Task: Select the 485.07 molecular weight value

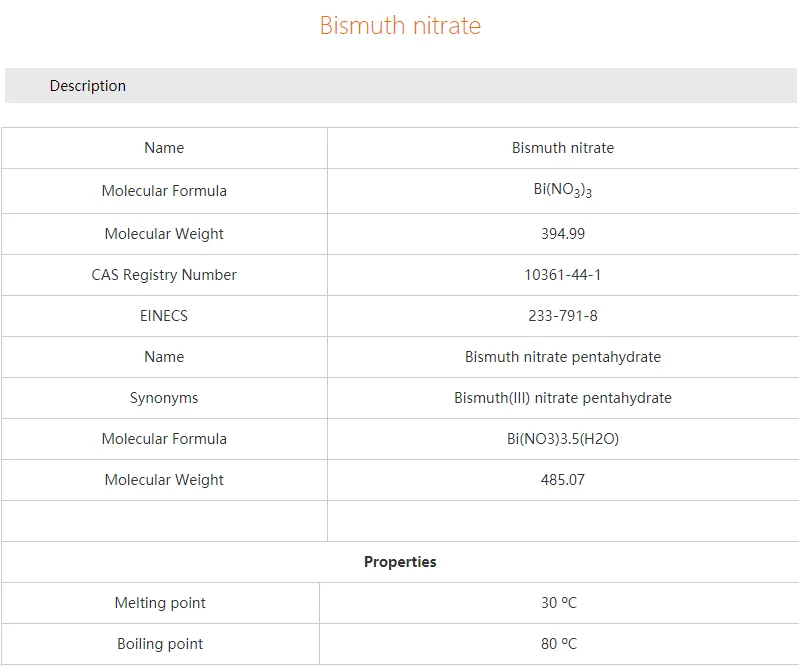Action: (x=563, y=480)
